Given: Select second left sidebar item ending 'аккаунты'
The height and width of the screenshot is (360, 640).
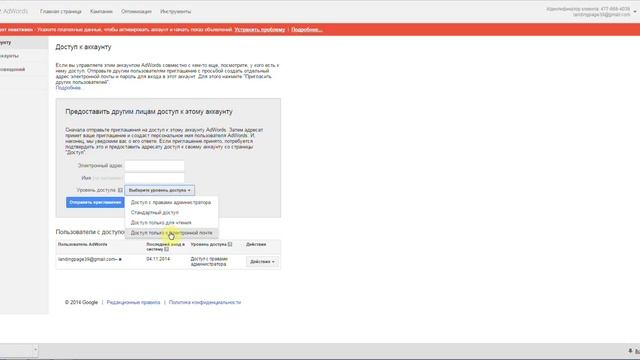Looking at the screenshot, I should click(24, 56).
